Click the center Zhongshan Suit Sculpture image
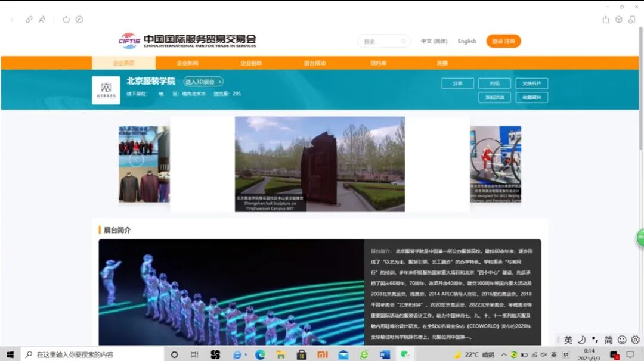 click(320, 164)
